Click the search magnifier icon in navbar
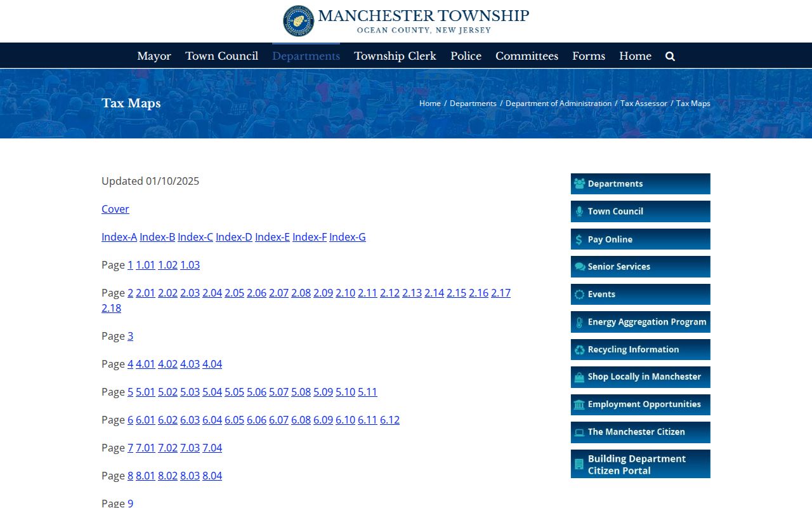This screenshot has width=812, height=508. pyautogui.click(x=670, y=56)
